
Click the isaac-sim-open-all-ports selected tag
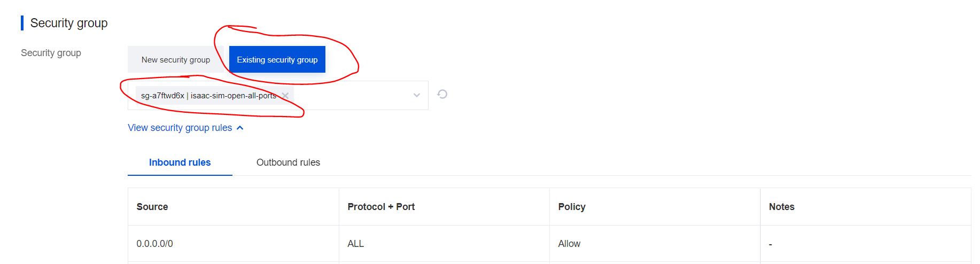point(208,96)
